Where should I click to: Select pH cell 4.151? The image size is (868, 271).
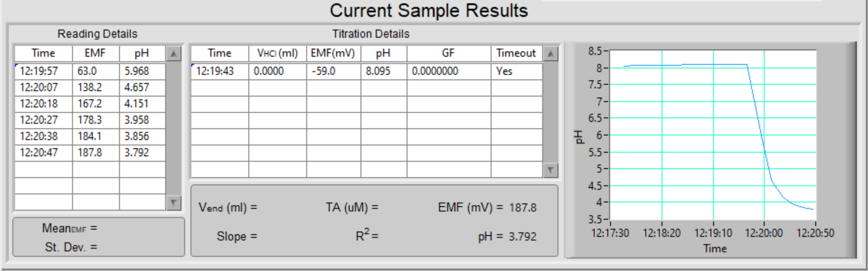coord(142,104)
